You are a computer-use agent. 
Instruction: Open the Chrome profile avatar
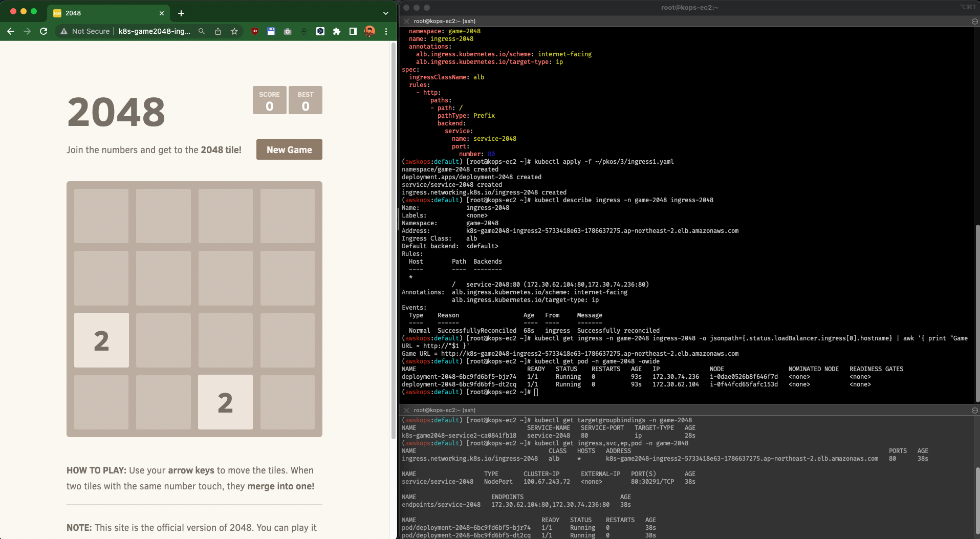pos(369,31)
